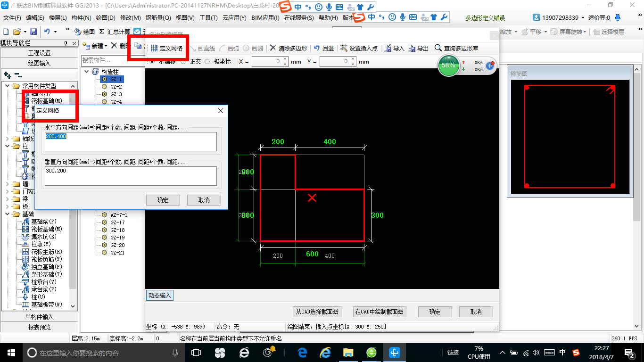Viewport: 644px width, 362px height.
Task: Confirm 定义网格 dialog with 确定
Action: pos(163,200)
